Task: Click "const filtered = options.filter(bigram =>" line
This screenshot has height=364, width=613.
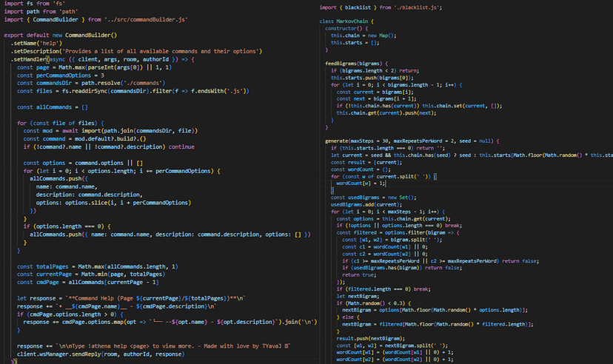Action: (398, 233)
